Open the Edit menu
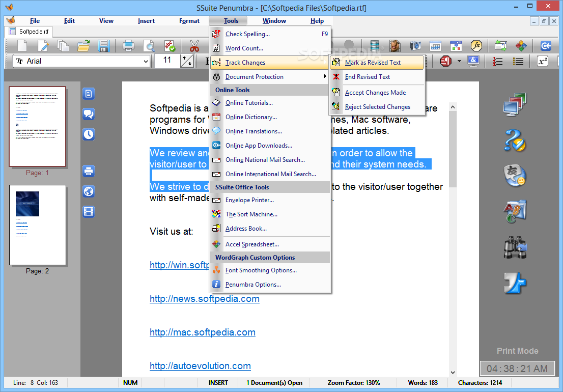The width and height of the screenshot is (563, 392). [69, 21]
